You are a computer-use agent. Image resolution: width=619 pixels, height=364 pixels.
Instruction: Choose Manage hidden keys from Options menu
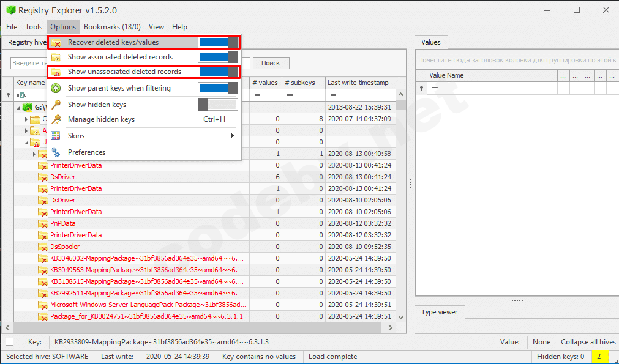144,119
